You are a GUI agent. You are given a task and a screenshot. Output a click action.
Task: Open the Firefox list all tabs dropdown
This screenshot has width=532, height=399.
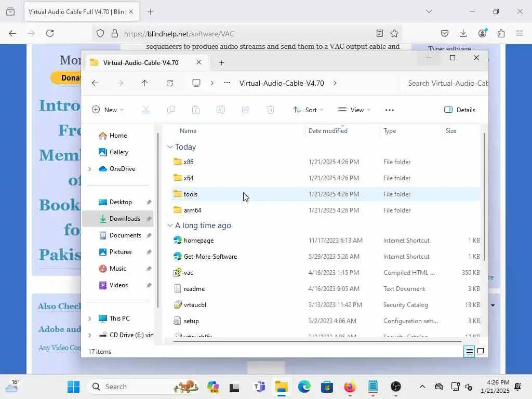429,11
